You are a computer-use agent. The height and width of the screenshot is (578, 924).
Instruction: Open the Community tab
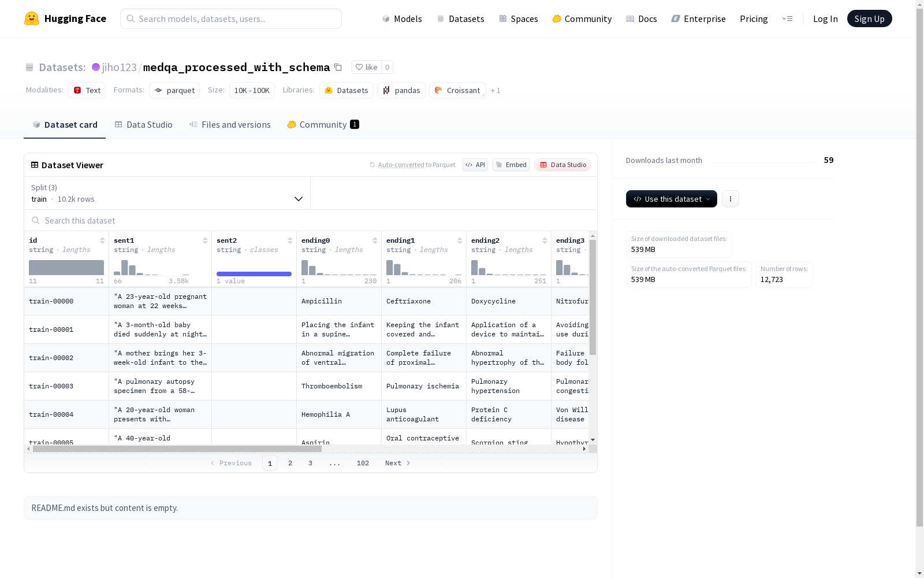pyautogui.click(x=323, y=124)
